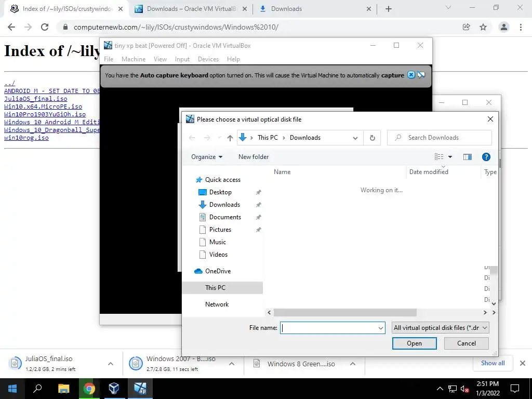Open Chrome three-dot menu
The image size is (532, 399).
click(x=521, y=27)
